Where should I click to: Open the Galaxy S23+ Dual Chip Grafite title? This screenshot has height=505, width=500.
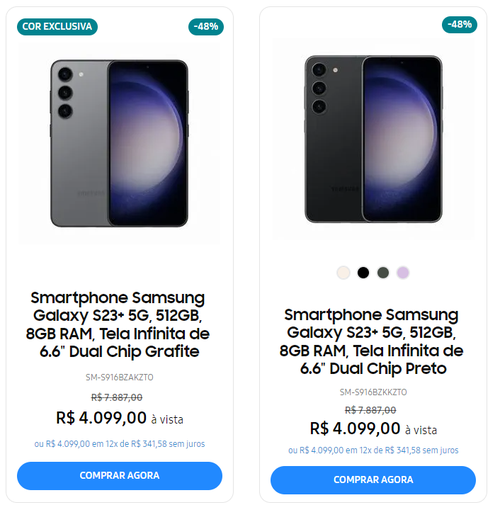[x=118, y=325]
